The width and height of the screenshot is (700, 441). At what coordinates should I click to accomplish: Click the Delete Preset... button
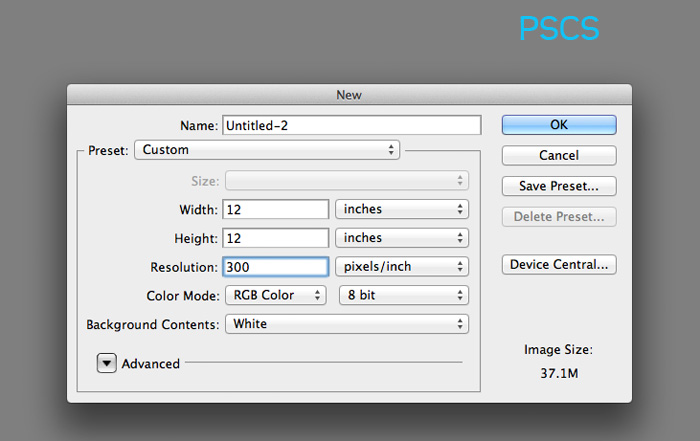[x=559, y=216]
